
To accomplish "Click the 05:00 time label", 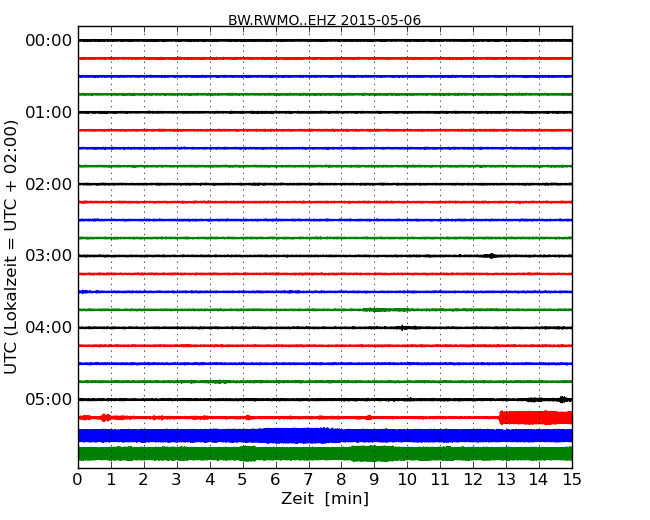I will click(x=49, y=399).
